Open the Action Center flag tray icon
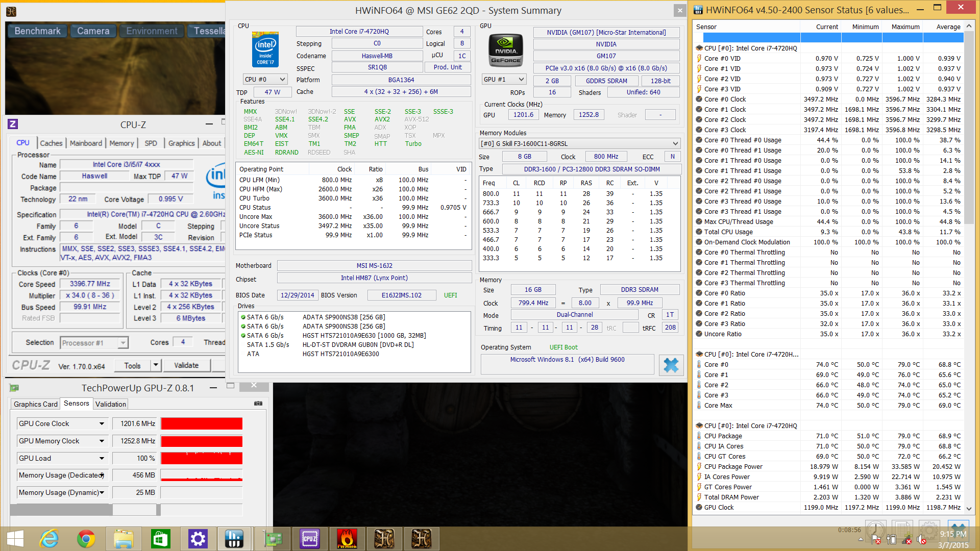Screen dimensions: 980x551 coord(876,540)
